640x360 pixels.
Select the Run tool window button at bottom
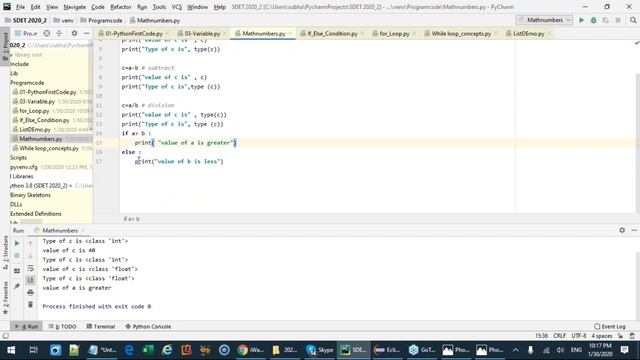click(x=27, y=327)
